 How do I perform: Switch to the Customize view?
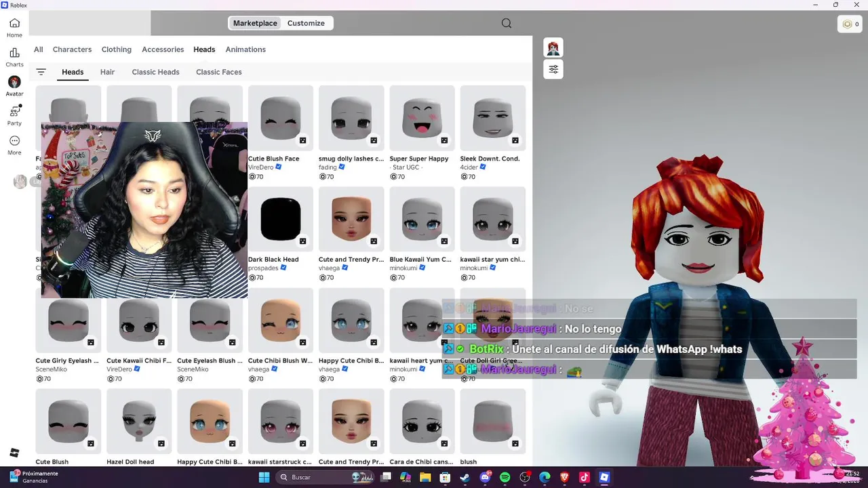coord(306,23)
